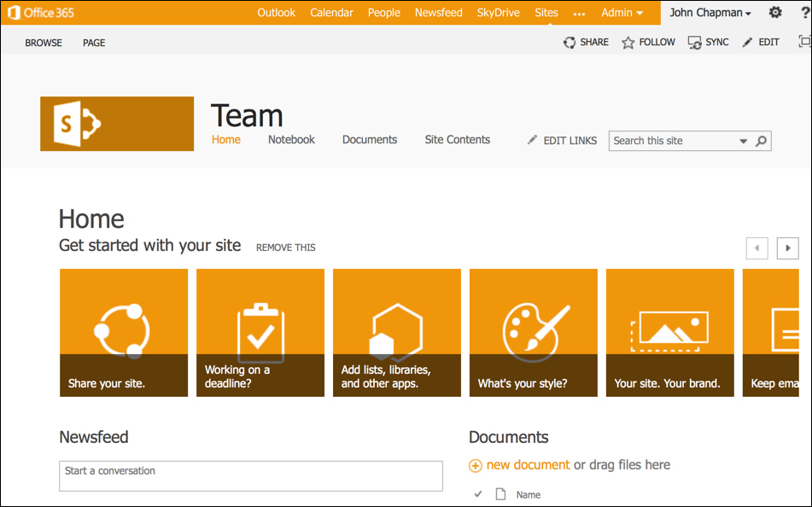The width and height of the screenshot is (812, 507).
Task: Open Notebook in site navigation
Action: pos(291,140)
